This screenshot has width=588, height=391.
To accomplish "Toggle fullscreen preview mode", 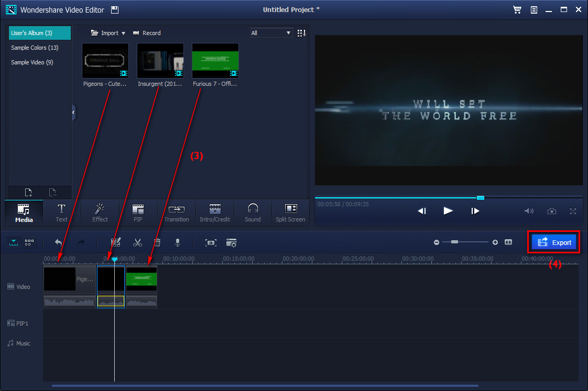I will [x=573, y=211].
